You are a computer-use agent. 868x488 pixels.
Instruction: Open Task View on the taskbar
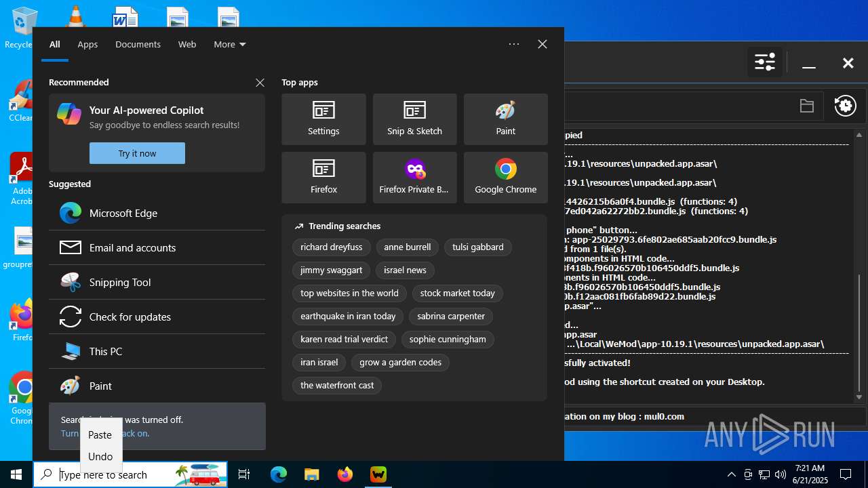click(x=245, y=474)
